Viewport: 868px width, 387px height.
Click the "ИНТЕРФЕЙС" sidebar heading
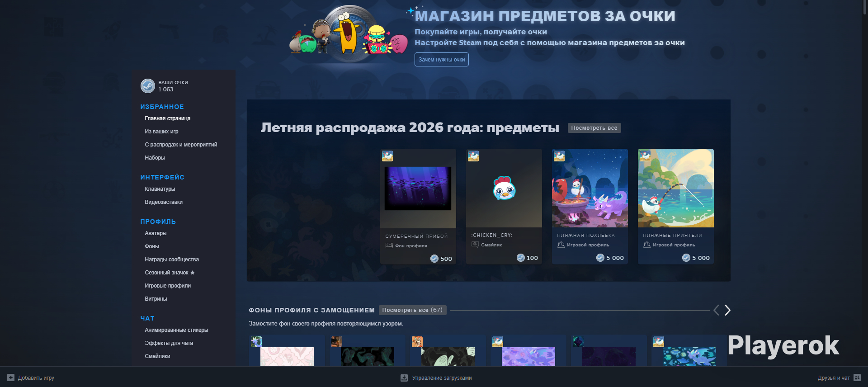tap(162, 177)
